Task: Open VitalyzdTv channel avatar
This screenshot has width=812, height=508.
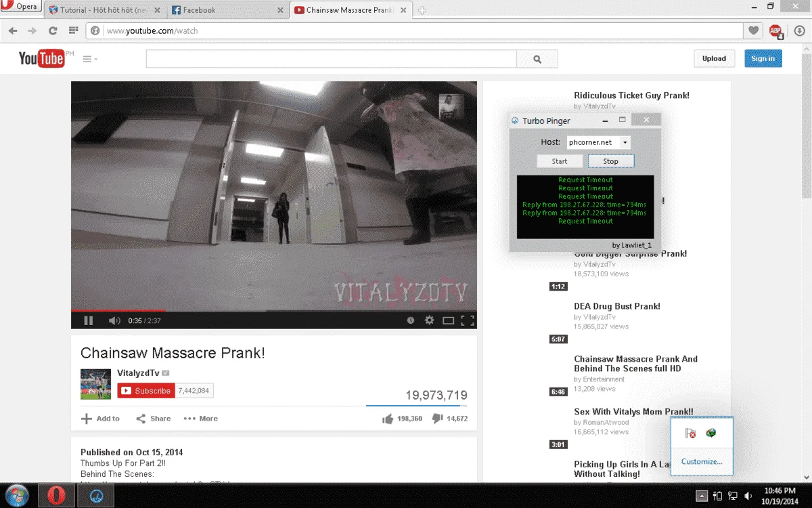Action: pos(95,384)
